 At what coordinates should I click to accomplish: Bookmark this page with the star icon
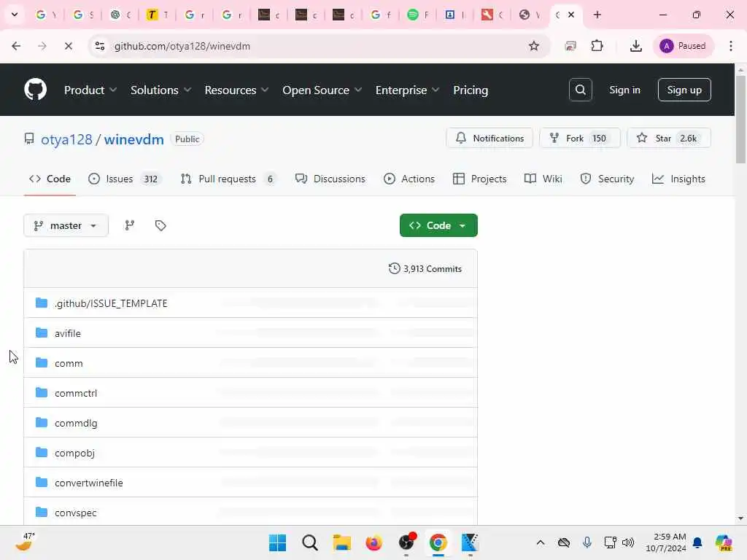click(533, 46)
